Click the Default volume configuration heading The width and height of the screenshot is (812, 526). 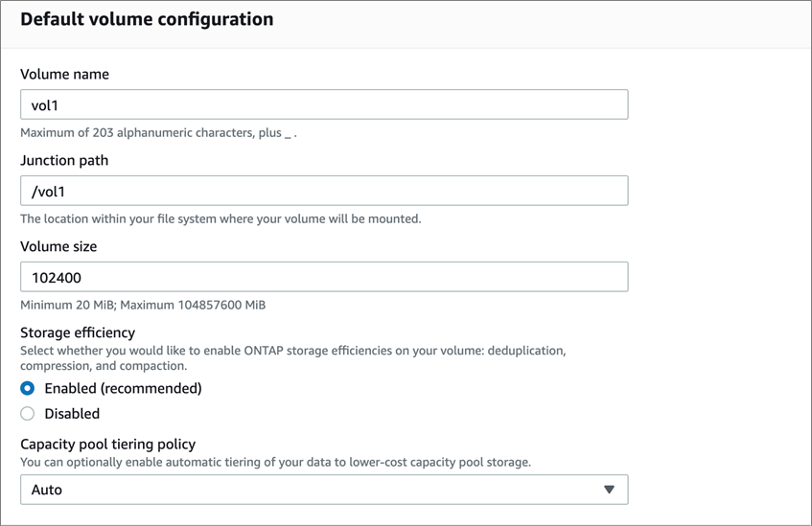(147, 19)
